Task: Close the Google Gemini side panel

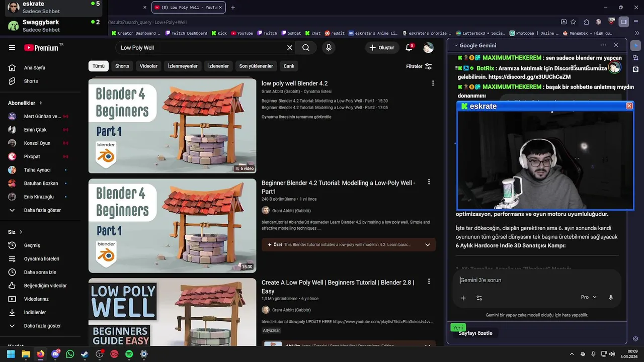Action: click(616, 45)
